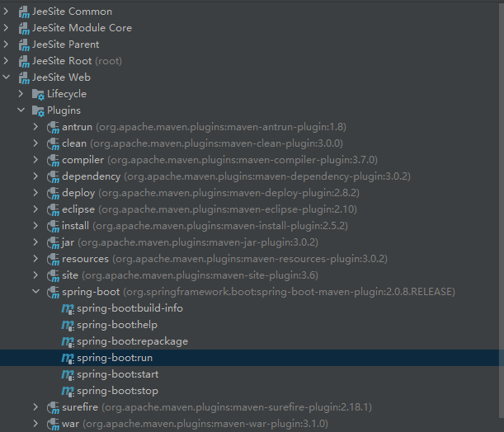Image resolution: width=504 pixels, height=432 pixels.
Task: Click the JeeSite Web module icon
Action: point(24,78)
